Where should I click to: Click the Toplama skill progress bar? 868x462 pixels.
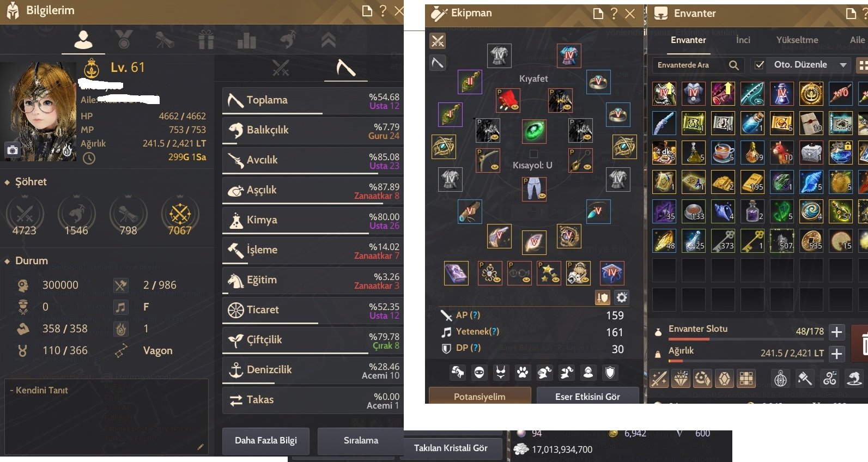coord(311,114)
